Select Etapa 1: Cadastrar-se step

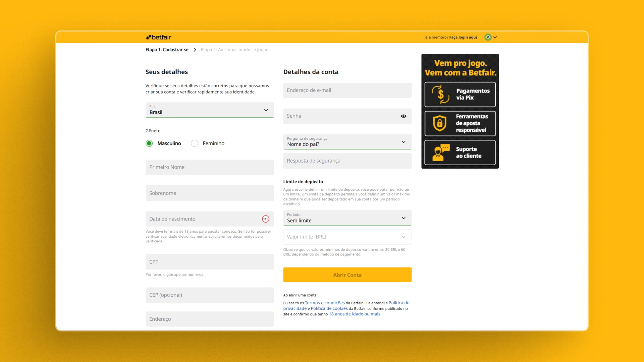[167, 50]
